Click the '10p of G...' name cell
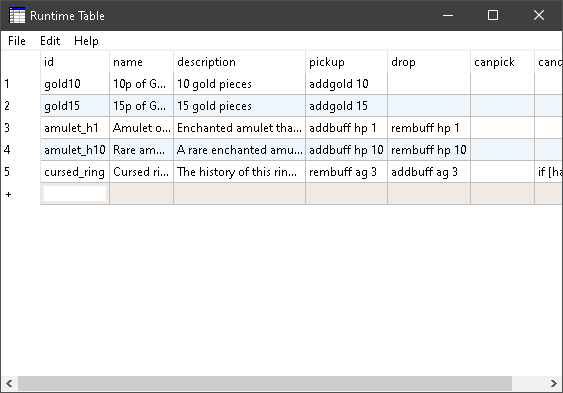 pos(141,84)
